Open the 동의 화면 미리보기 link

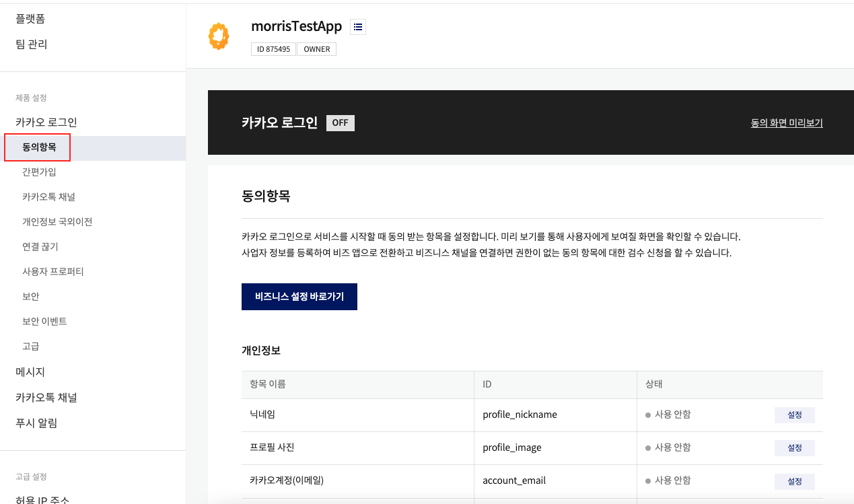tap(787, 122)
